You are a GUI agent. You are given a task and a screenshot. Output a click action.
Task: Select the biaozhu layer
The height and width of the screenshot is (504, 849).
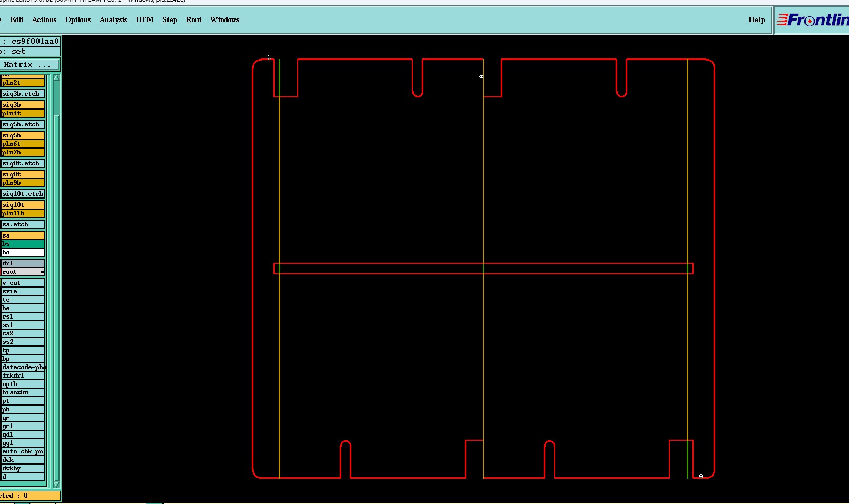click(x=23, y=392)
